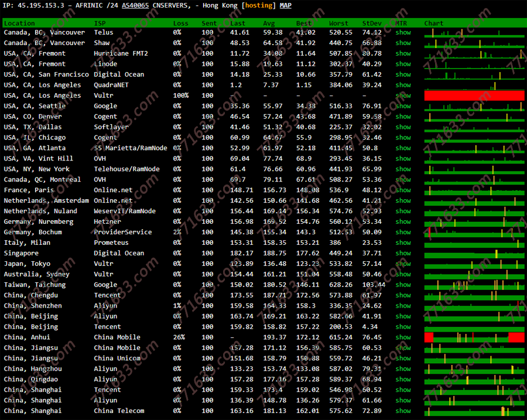The image size is (527, 420).
Task: Show MTR for San Francisco Digital Ocean
Action: click(x=403, y=74)
